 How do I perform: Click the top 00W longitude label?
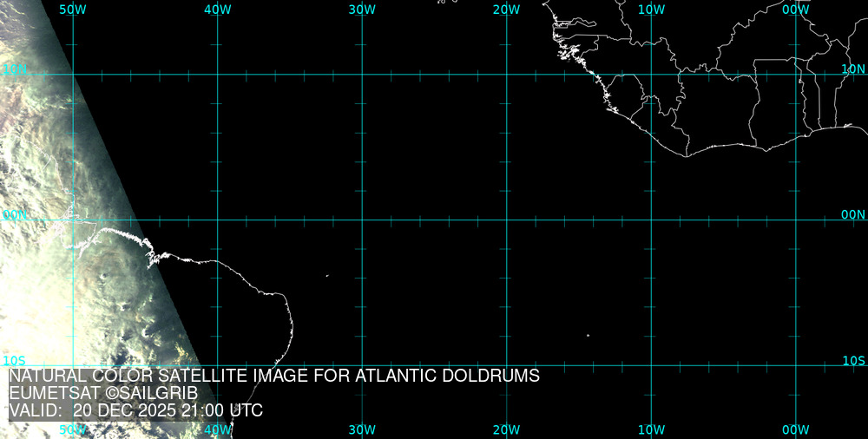pos(796,9)
